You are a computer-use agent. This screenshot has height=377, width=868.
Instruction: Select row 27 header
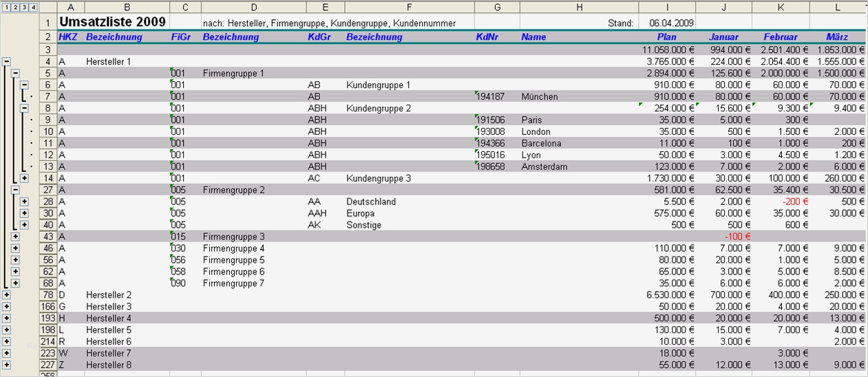48,190
